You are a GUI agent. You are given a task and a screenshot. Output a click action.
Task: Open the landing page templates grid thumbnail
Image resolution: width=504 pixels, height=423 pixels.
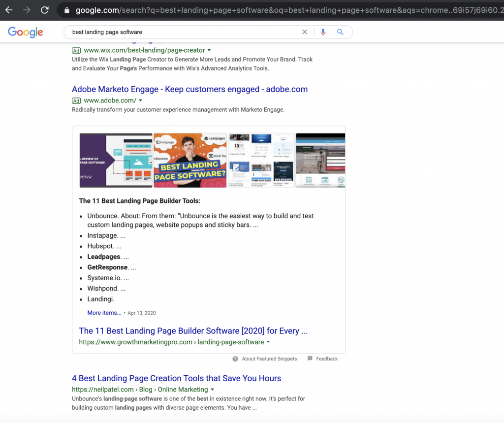[x=261, y=160]
